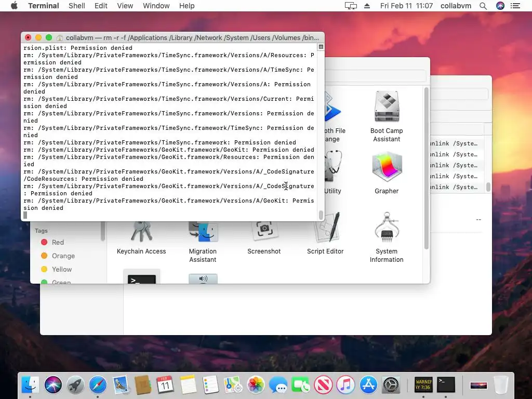Open the System Information app
532x399 pixels.
387,228
